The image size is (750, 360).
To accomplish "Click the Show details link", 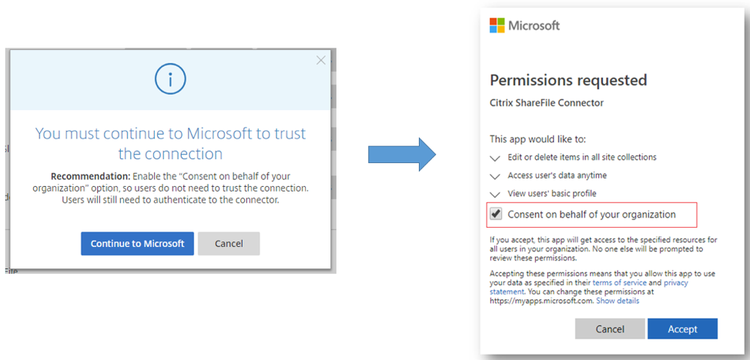I will [x=618, y=301].
